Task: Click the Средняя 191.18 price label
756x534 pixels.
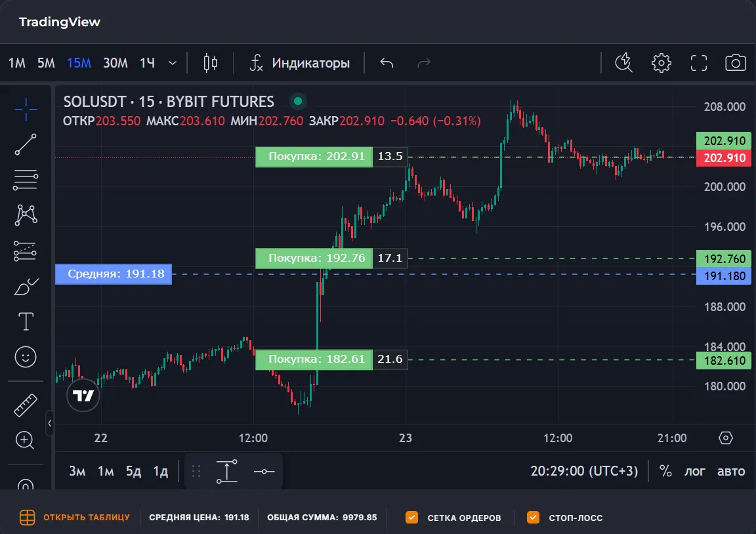Action: 114,274
